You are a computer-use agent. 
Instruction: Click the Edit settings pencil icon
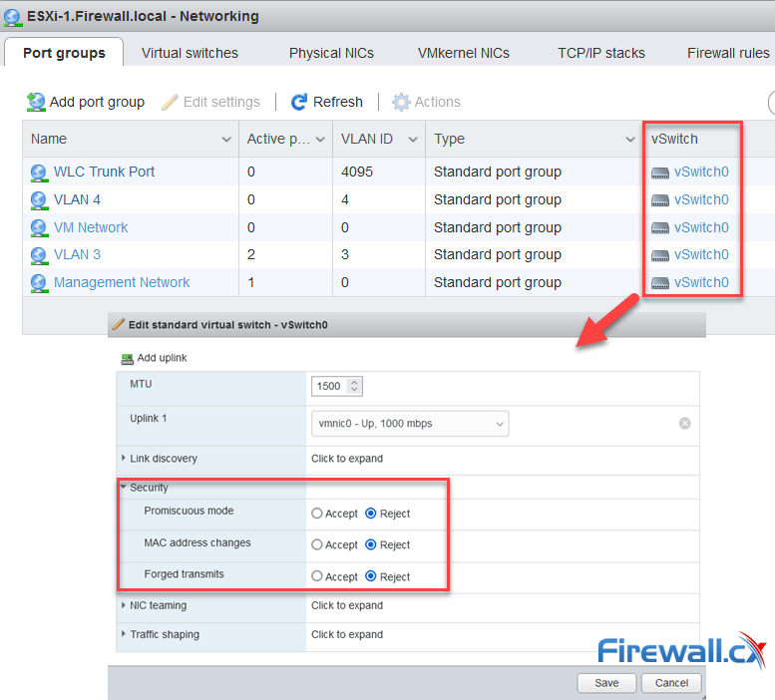(170, 102)
